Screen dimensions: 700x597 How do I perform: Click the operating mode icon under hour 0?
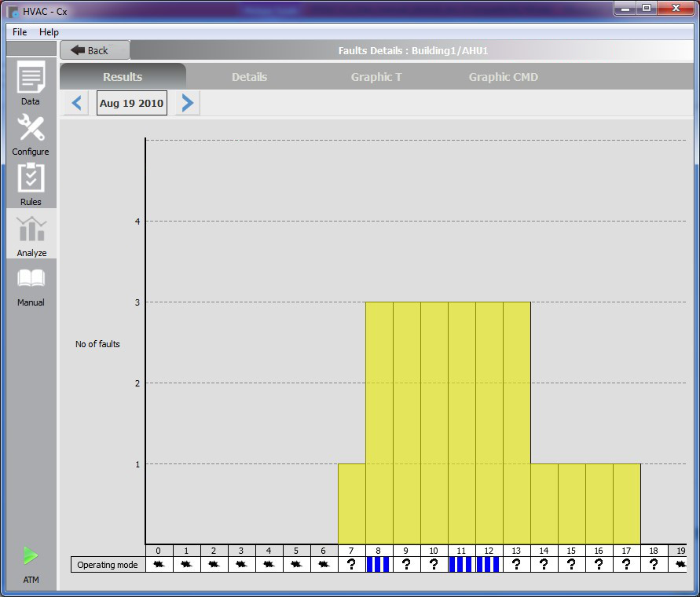(159, 564)
